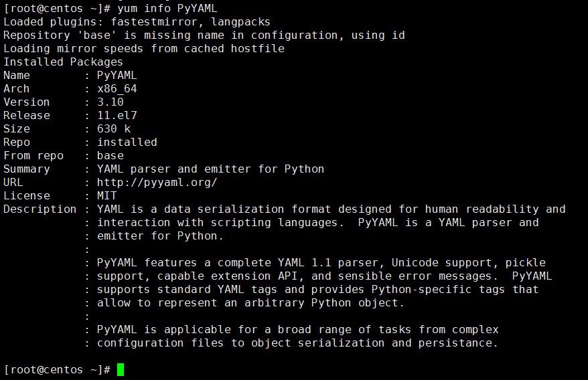This screenshot has height=380, width=588.
Task: Click the Repo value 'installed'
Action: tap(127, 142)
